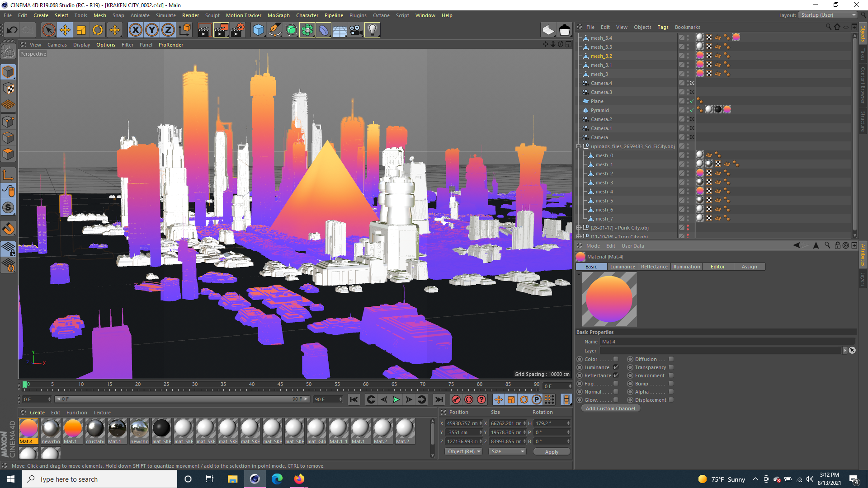
Task: Render the view to Picture Viewer
Action: point(221,30)
